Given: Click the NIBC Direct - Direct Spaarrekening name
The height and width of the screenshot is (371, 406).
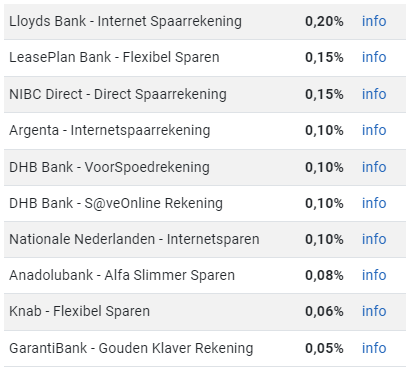Looking at the screenshot, I should tap(118, 94).
